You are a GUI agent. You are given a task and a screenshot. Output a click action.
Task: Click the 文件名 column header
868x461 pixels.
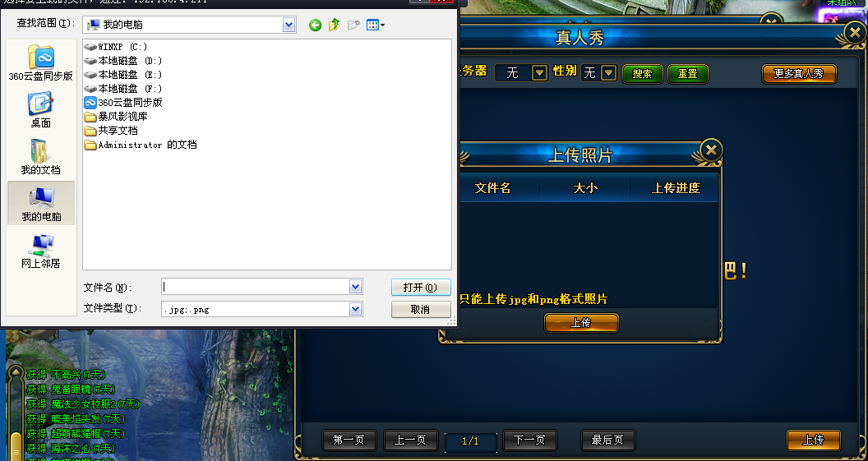492,187
